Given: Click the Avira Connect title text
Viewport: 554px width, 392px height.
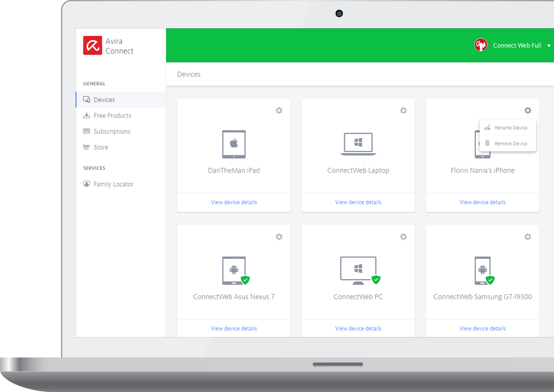Looking at the screenshot, I should click(x=119, y=46).
